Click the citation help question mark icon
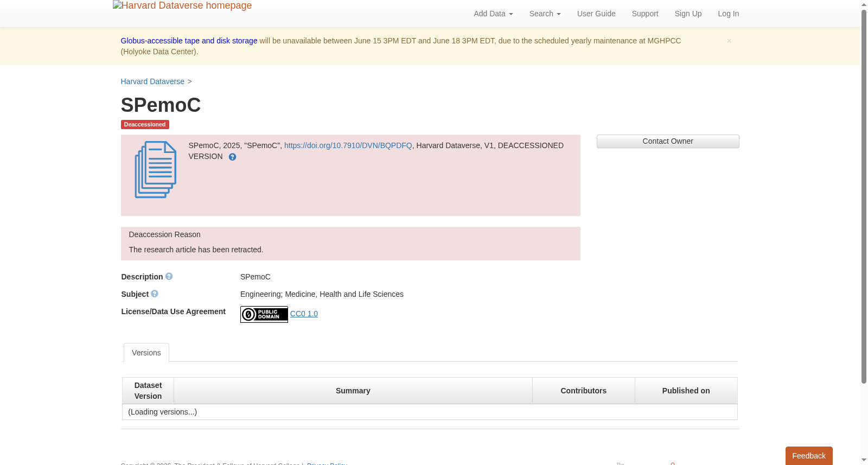868x465 pixels. coord(232,157)
